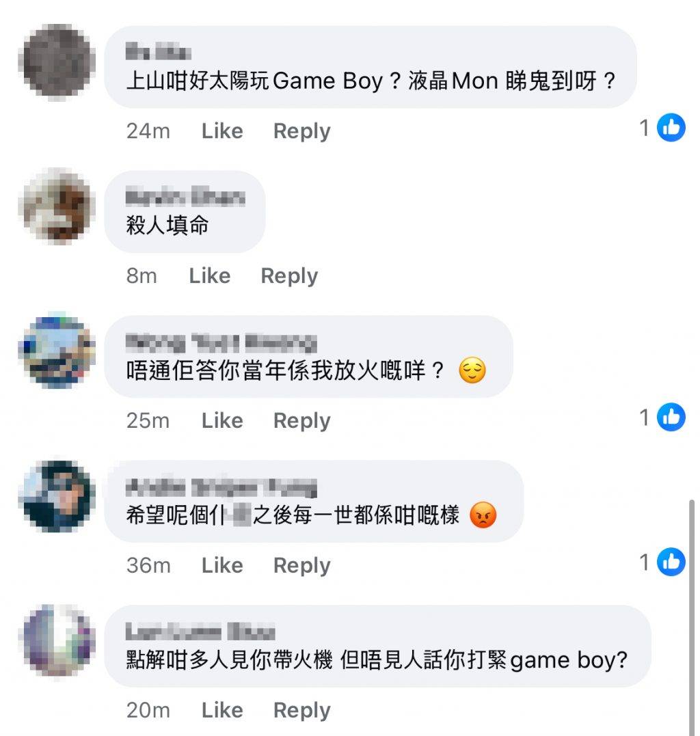Reply to the 24m comment
The height and width of the screenshot is (736, 700).
click(302, 131)
